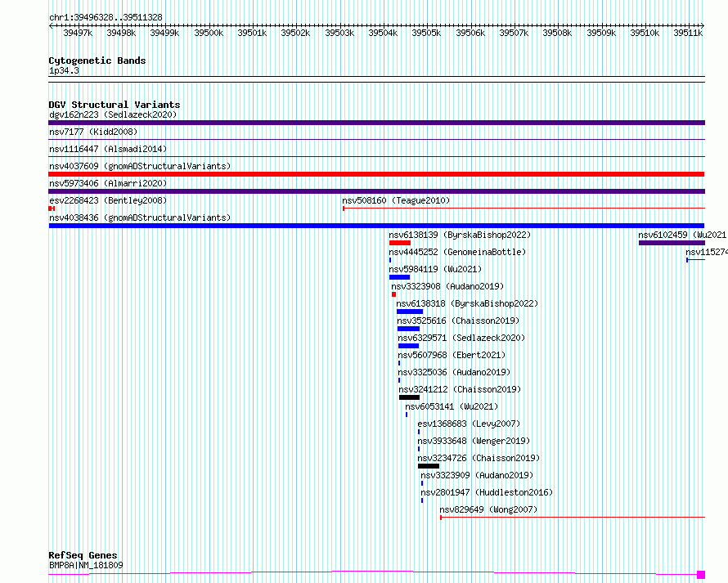This screenshot has width=728, height=583.
Task: Click esv2268423 (Bentley2008) variant label
Action: tap(108, 200)
